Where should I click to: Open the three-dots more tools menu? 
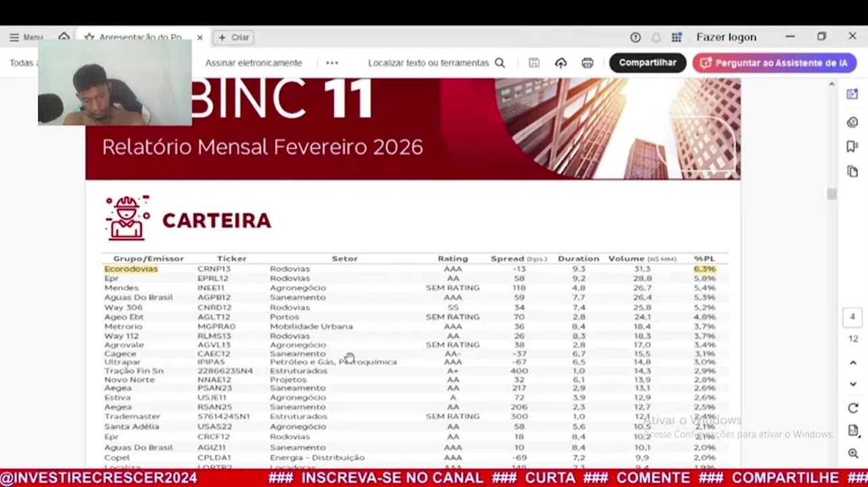tap(332, 63)
